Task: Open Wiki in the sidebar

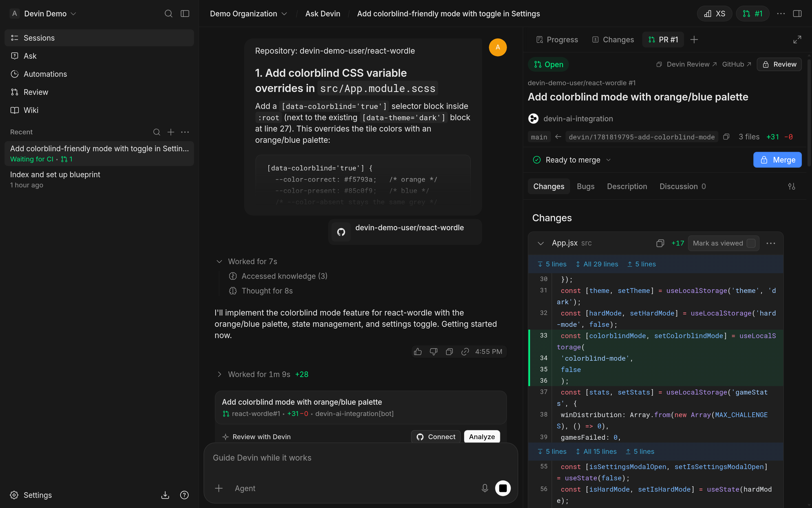Action: (99, 110)
